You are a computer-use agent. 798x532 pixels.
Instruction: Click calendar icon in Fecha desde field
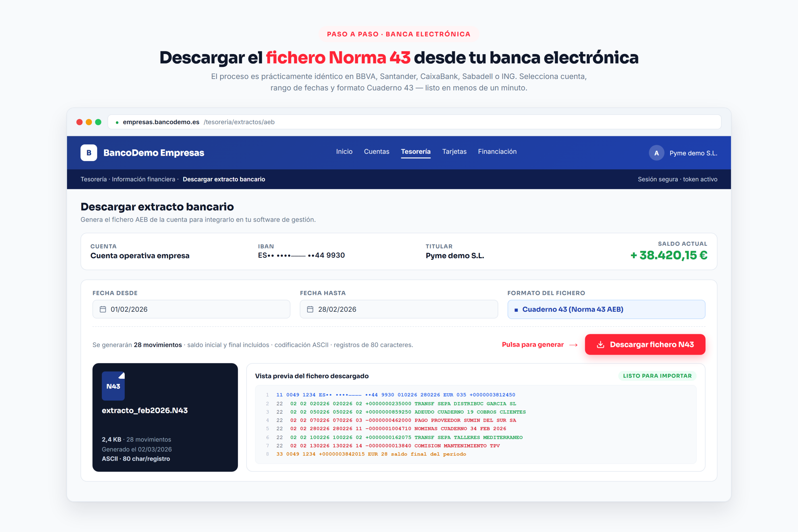[x=103, y=309]
